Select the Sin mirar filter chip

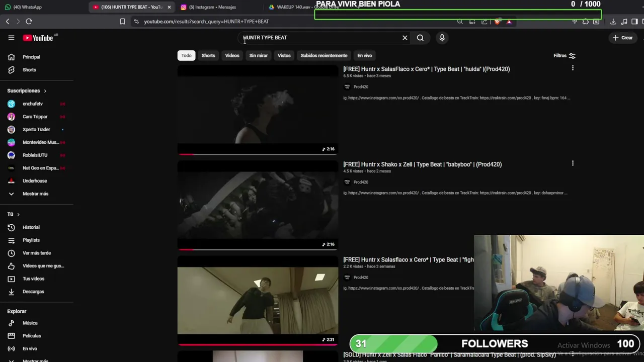[x=259, y=56]
